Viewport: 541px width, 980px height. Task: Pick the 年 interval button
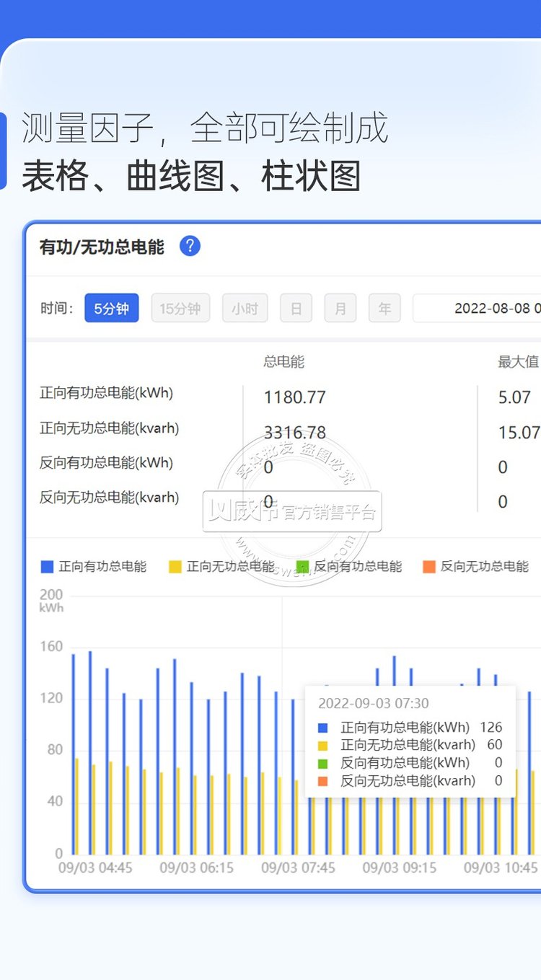point(384,309)
